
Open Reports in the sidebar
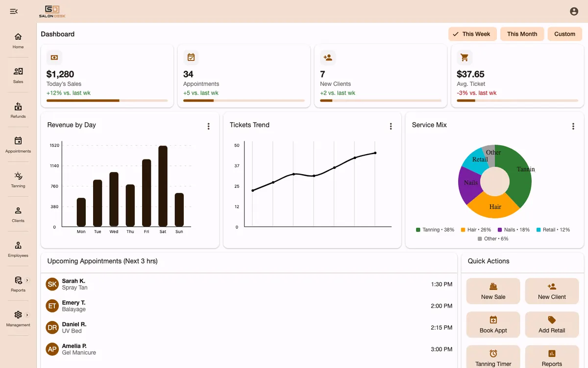click(18, 284)
